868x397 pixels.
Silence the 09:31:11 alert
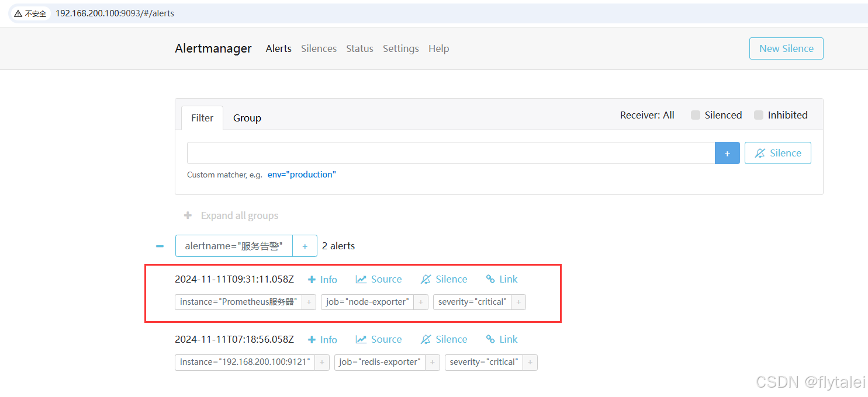point(444,279)
